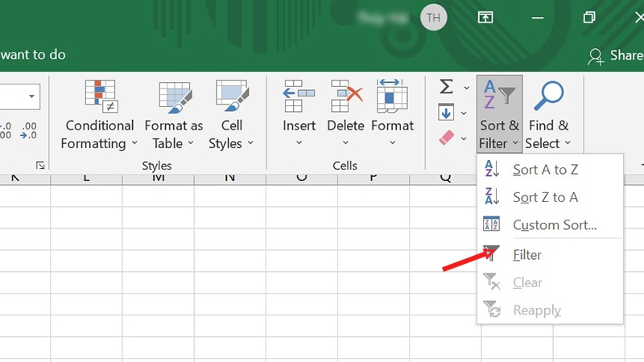Choose Sort Z to A
This screenshot has height=362, width=644.
click(x=550, y=197)
